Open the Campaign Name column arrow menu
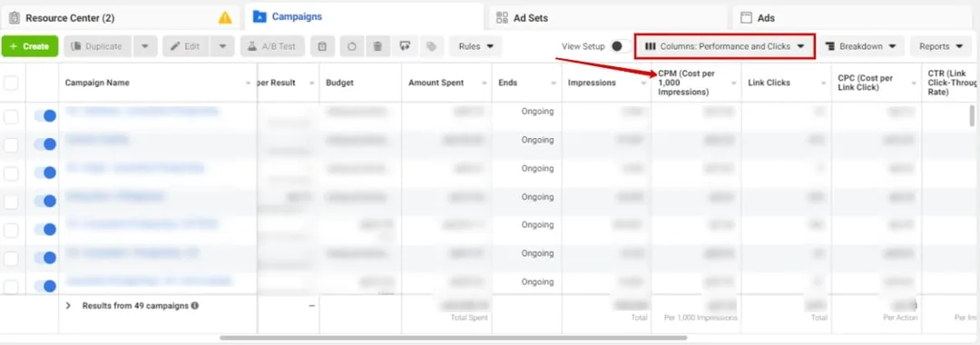The width and height of the screenshot is (980, 345). pos(249,84)
